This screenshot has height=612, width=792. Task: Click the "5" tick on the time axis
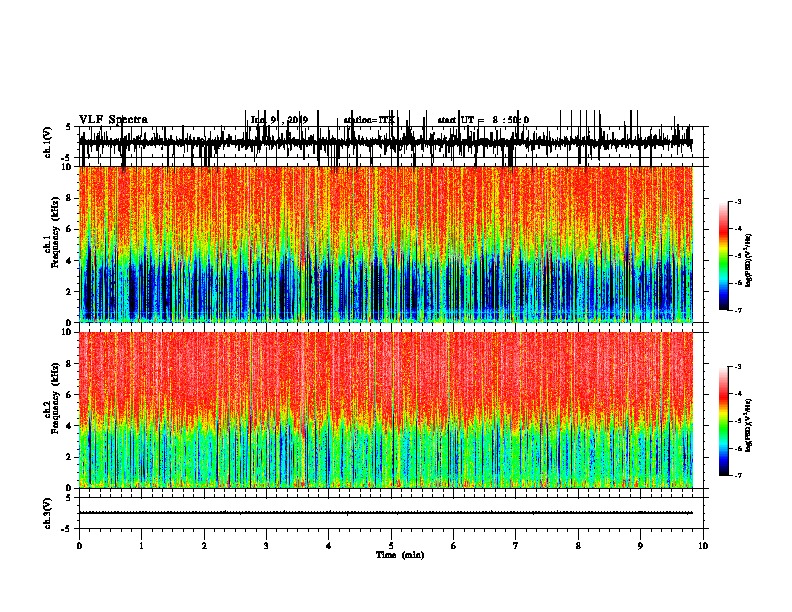(391, 546)
